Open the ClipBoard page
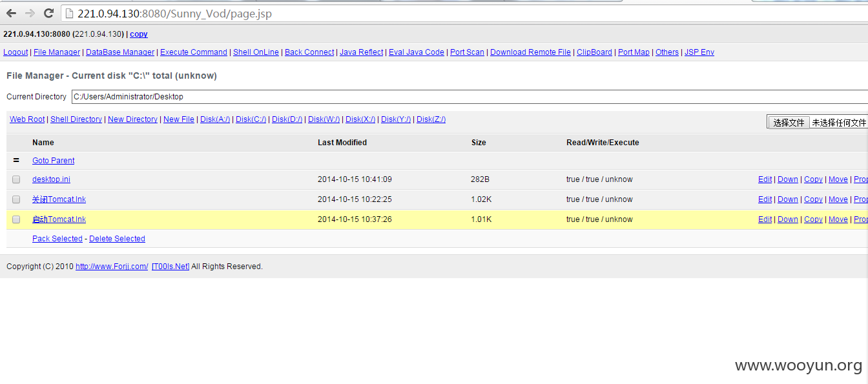868x384 pixels. tap(594, 52)
